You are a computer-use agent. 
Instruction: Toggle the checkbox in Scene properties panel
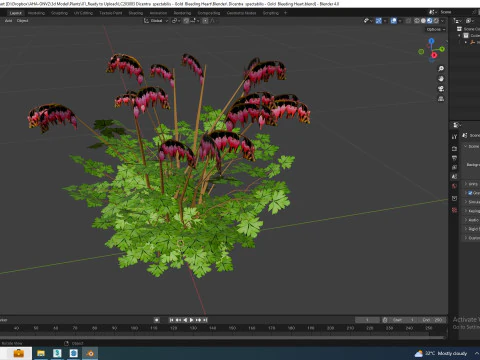click(x=470, y=193)
